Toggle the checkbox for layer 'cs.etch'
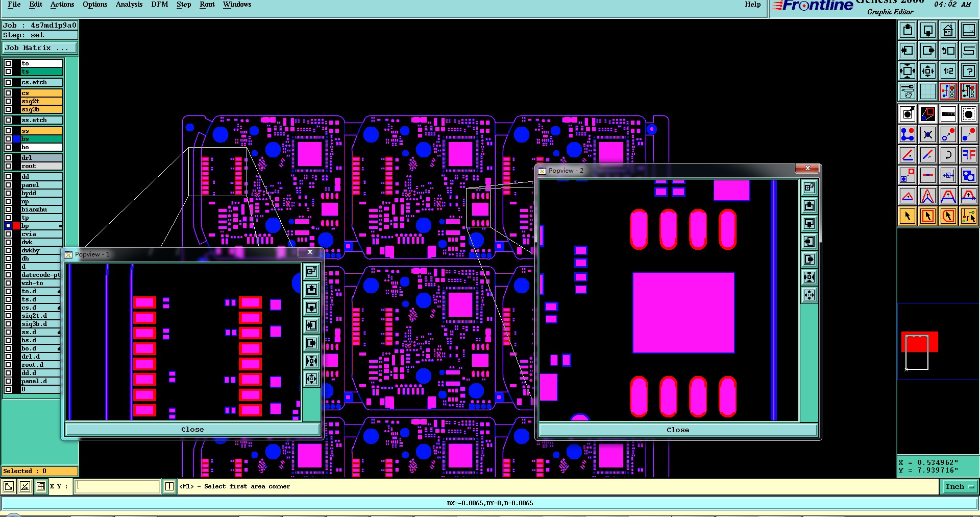This screenshot has width=980, height=517. pos(8,82)
